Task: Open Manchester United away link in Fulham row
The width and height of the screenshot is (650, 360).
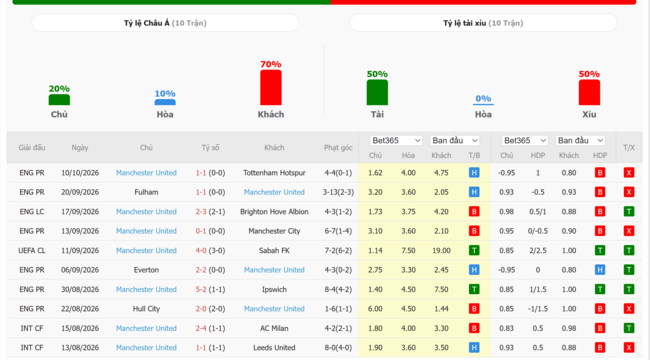Action: pyautogui.click(x=274, y=192)
